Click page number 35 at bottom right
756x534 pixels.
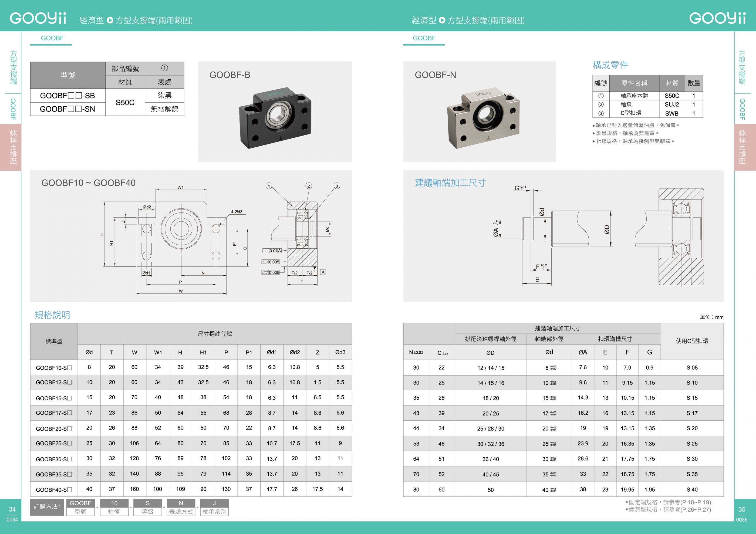742,509
